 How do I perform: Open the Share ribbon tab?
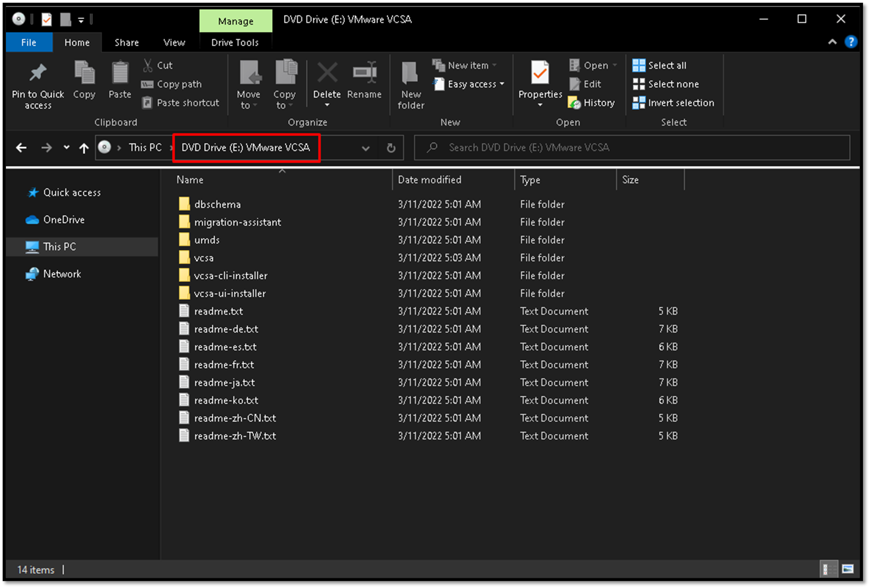click(127, 42)
